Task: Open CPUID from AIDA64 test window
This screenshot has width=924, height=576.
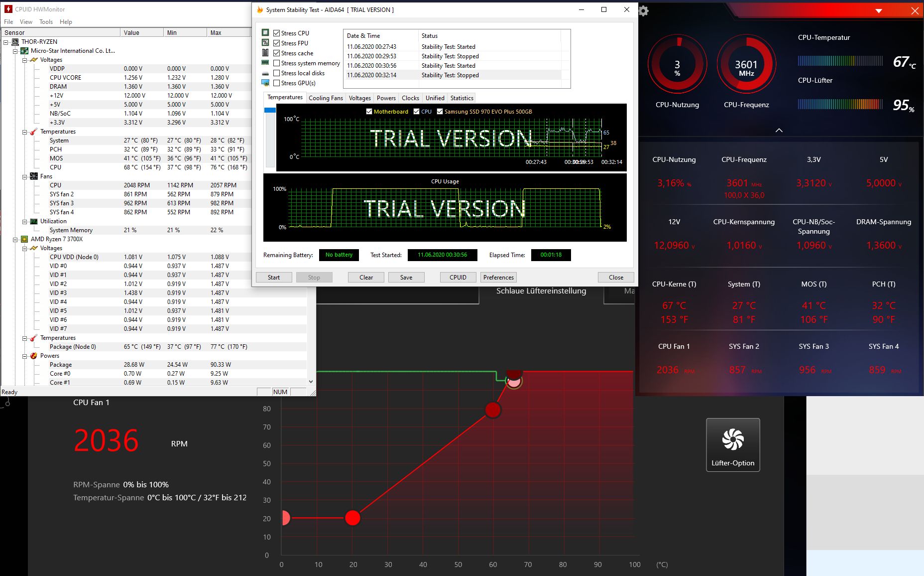Action: pyautogui.click(x=458, y=278)
